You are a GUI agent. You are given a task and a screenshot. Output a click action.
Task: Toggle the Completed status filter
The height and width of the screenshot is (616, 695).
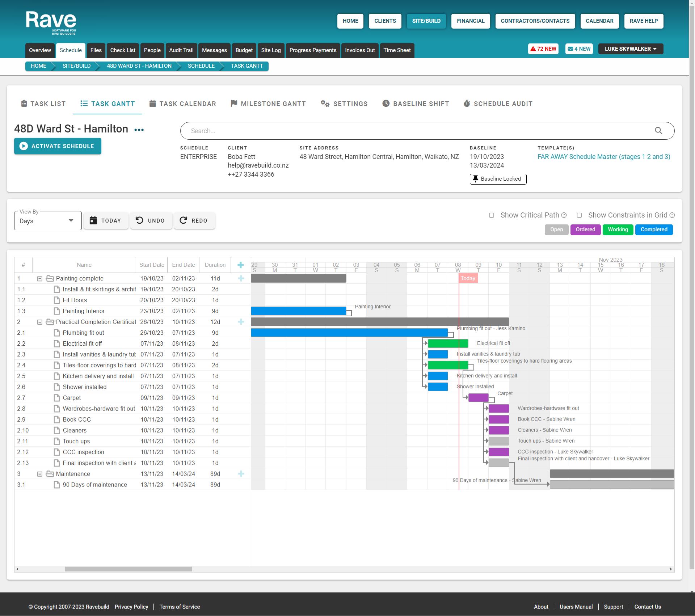pos(654,229)
